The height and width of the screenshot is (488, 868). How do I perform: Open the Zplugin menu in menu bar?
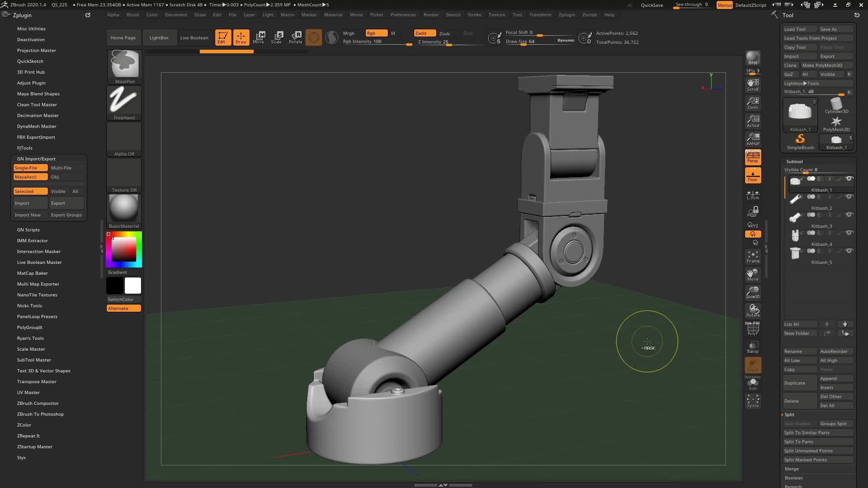click(566, 14)
